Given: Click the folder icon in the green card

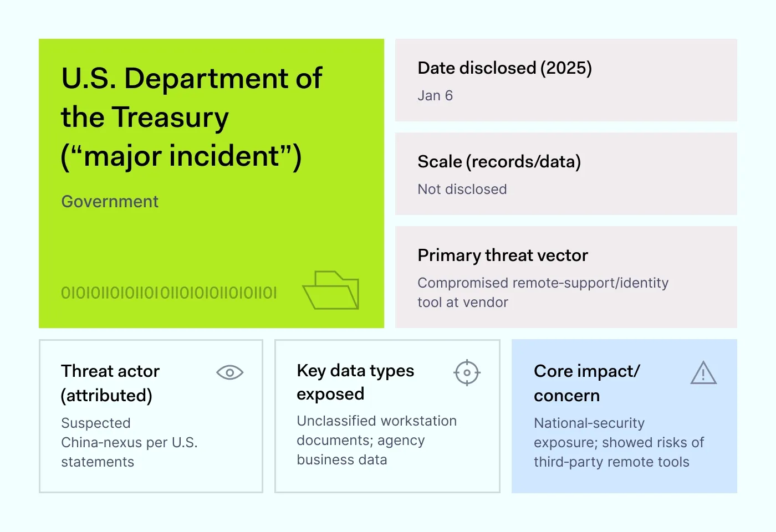Looking at the screenshot, I should (x=331, y=290).
